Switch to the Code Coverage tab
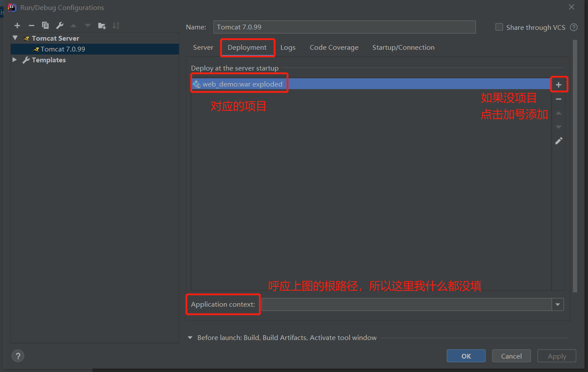Viewport: 588px width, 372px height. coord(334,48)
